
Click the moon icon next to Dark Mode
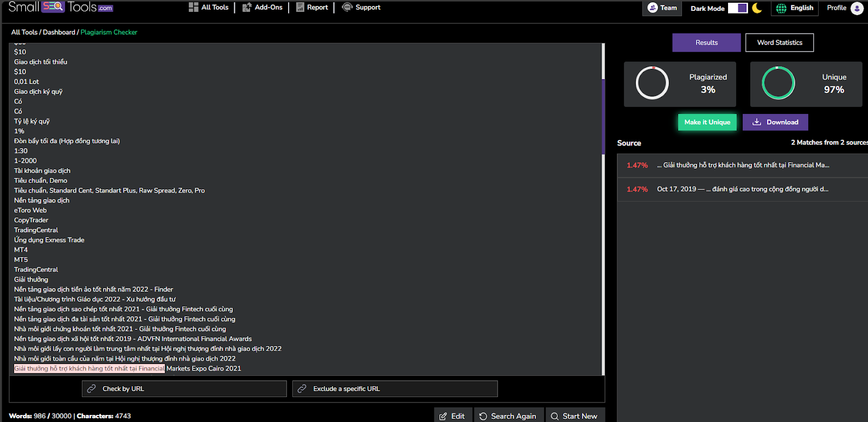757,8
